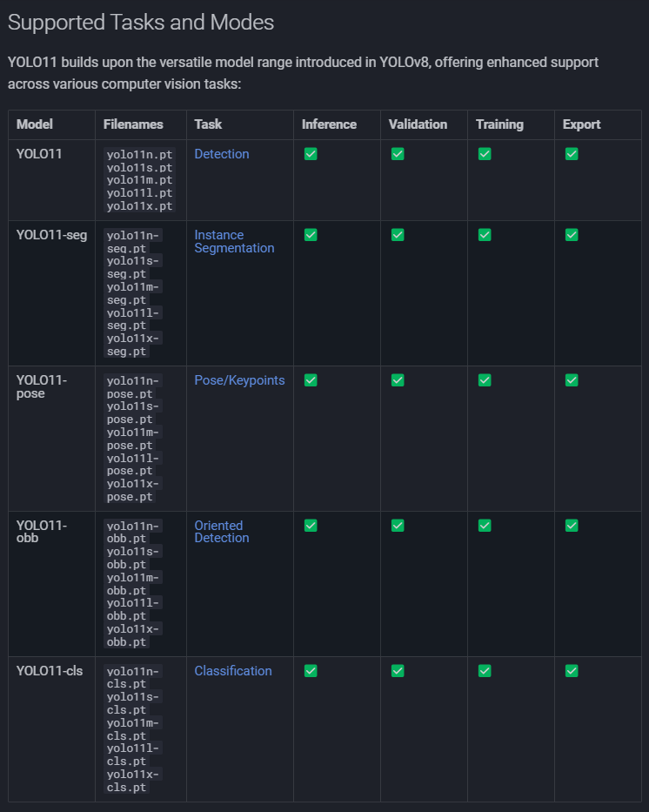
Task: Click the YOLO11-pose Training checkmark
Action: 485,380
